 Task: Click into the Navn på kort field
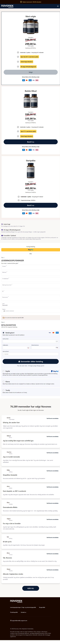(x=31, y=354)
